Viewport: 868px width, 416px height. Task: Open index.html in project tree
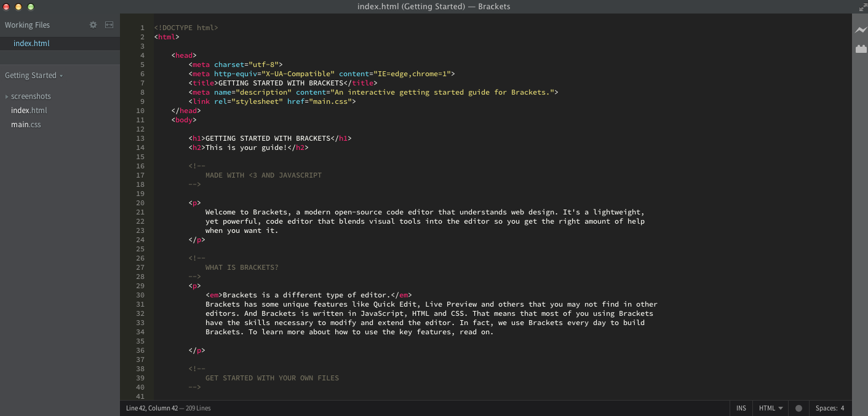pos(29,111)
